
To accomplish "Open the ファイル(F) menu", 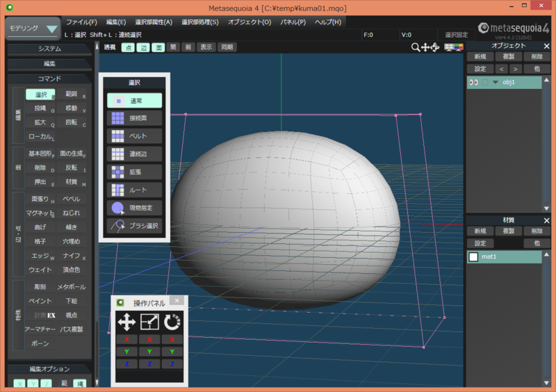I will coord(81,22).
